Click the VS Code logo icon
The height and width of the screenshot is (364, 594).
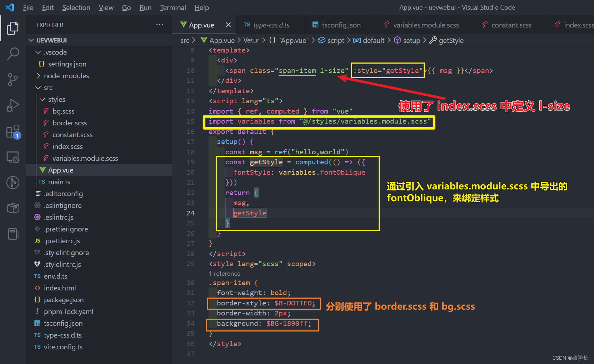pyautogui.click(x=10, y=7)
